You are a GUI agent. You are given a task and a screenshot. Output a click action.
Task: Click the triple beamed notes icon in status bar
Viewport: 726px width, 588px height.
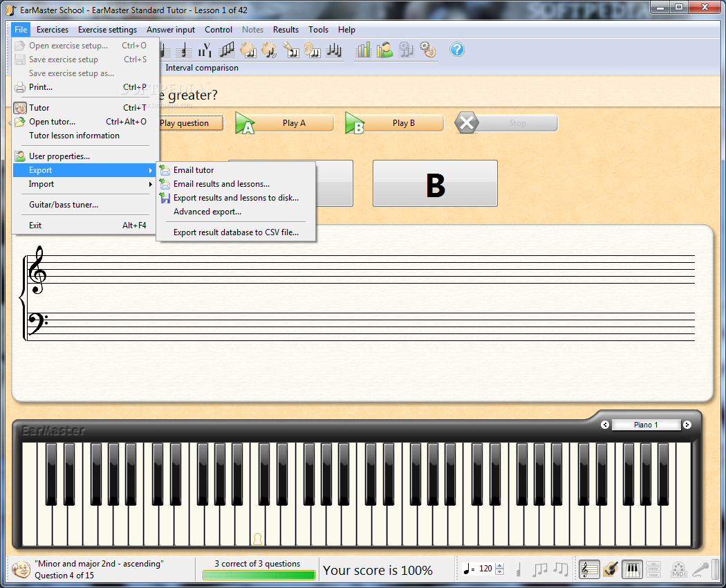[539, 569]
